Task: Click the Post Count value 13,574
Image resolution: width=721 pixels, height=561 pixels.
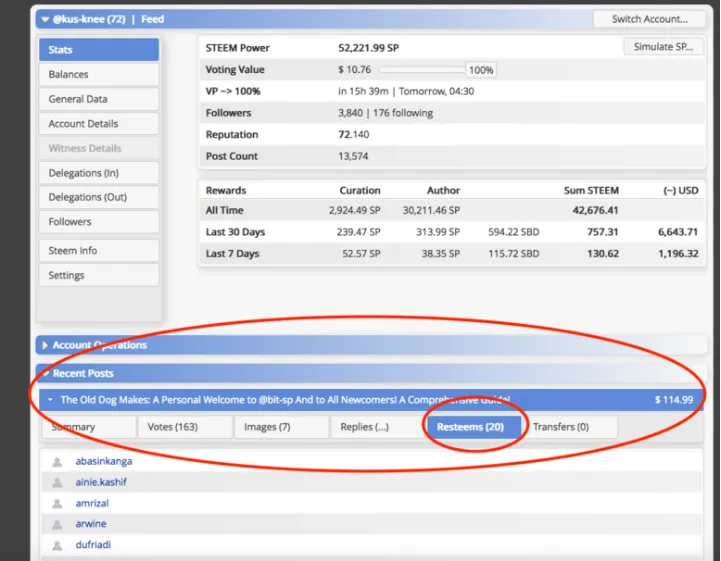Action: coord(353,156)
